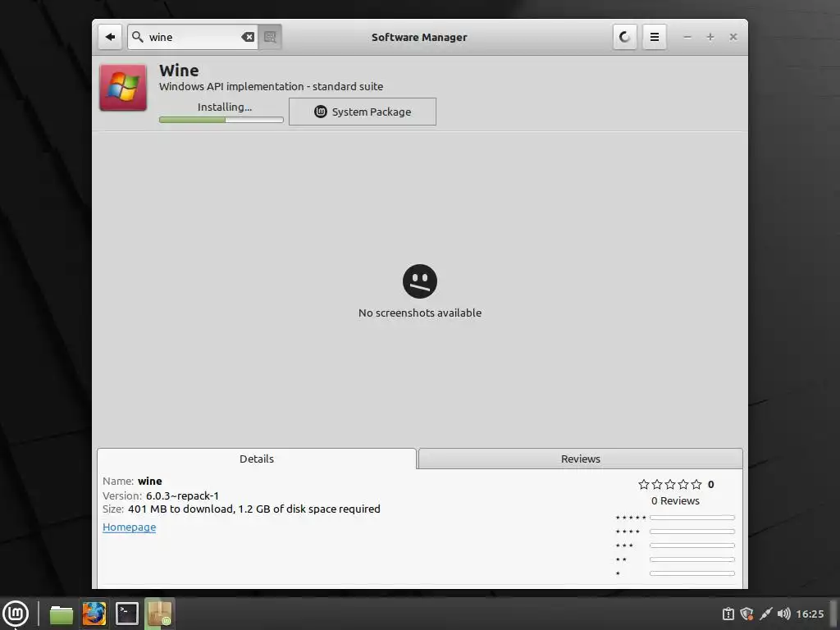The height and width of the screenshot is (630, 840).
Task: Click the Wine title heading
Action: point(179,71)
